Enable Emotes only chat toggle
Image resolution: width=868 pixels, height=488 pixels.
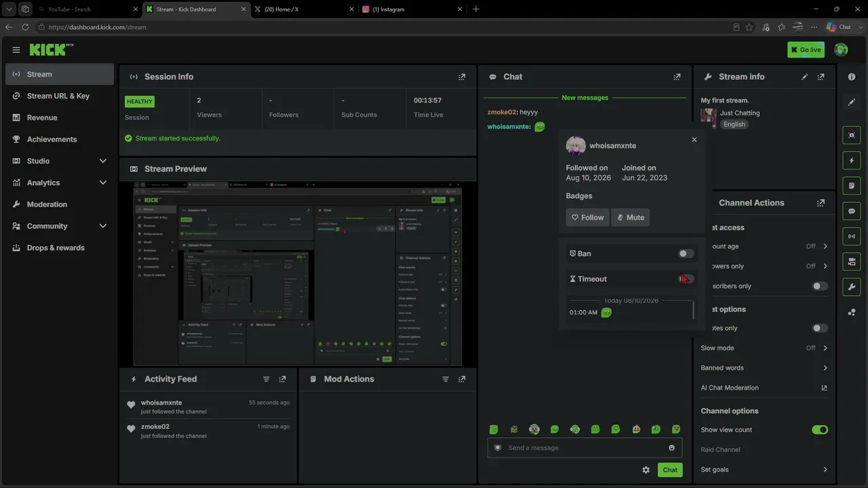tap(820, 328)
